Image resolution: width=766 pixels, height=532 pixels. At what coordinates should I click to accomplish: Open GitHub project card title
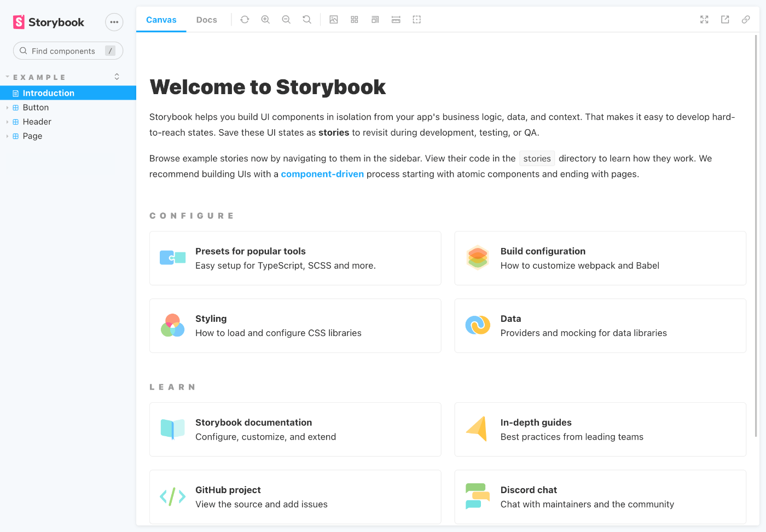[x=228, y=490]
